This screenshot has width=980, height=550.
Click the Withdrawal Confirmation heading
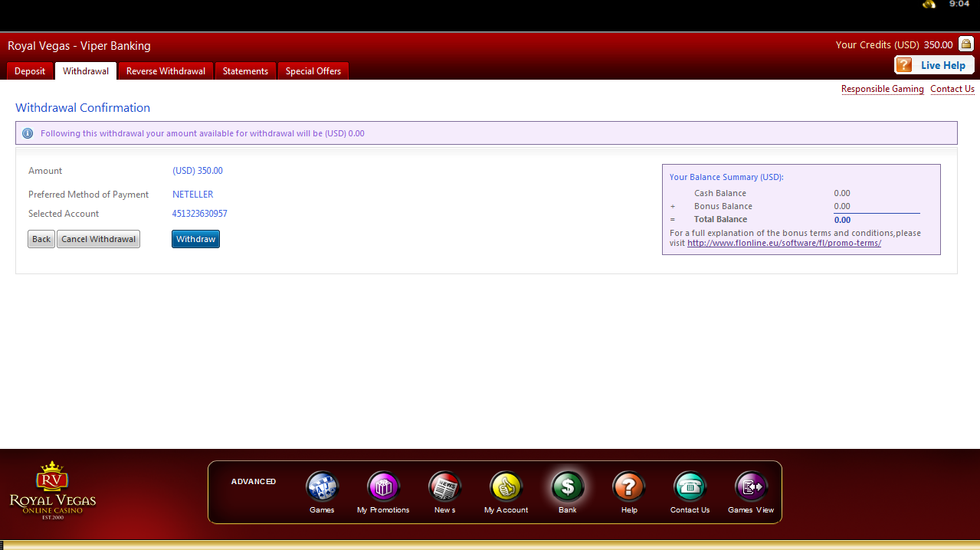[83, 108]
